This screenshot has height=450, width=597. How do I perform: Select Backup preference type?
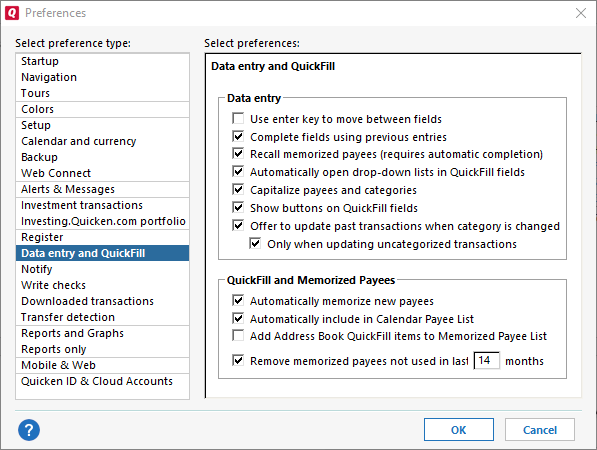[x=102, y=157]
